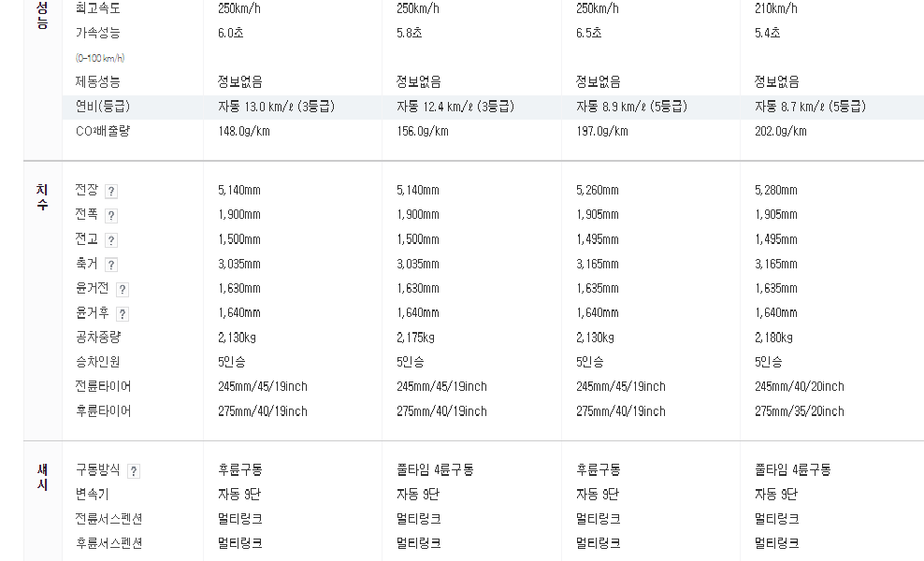The width and height of the screenshot is (924, 561).
Task: Select the 공차중량 row label
Action: [x=98, y=338]
